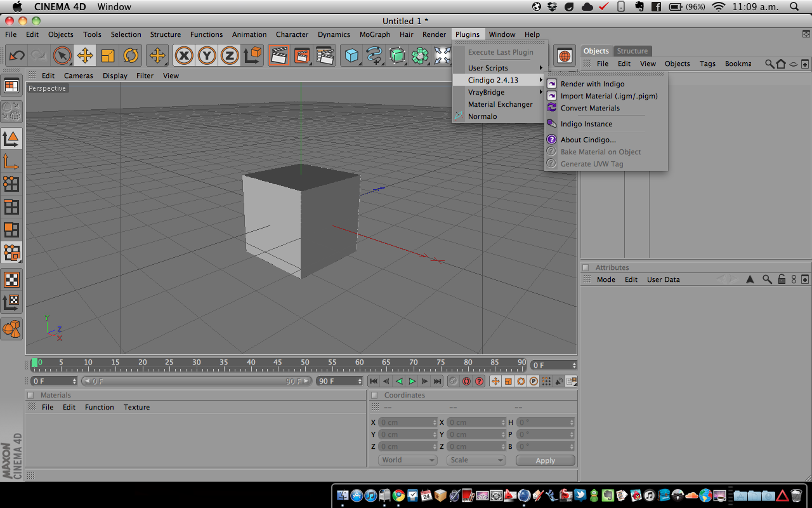Open the orange globe browser icon
This screenshot has width=812, height=508.
click(x=565, y=56)
